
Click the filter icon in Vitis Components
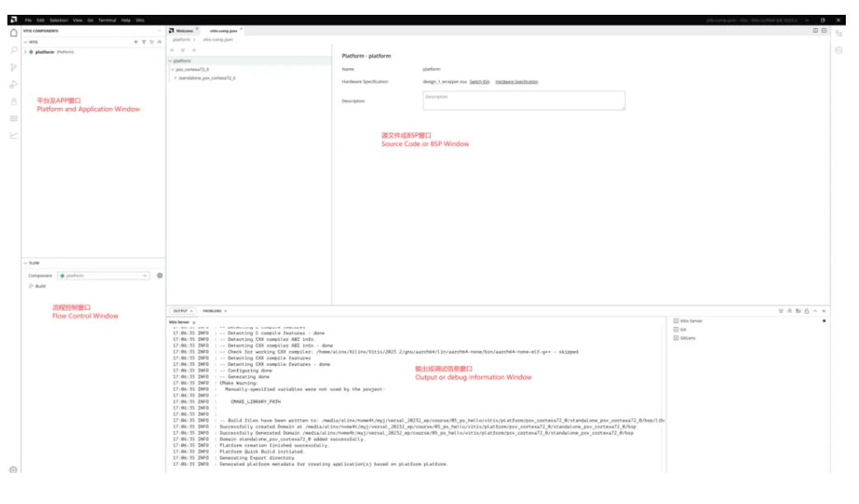(143, 41)
